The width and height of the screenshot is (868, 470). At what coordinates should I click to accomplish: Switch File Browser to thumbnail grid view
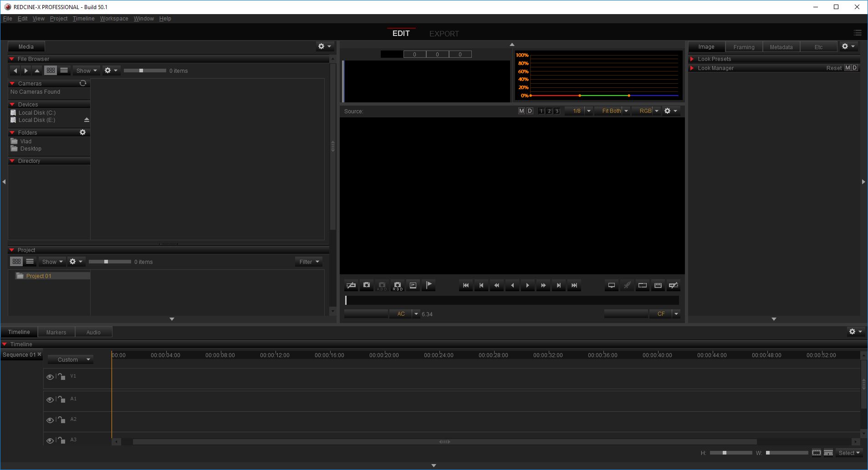pos(51,71)
